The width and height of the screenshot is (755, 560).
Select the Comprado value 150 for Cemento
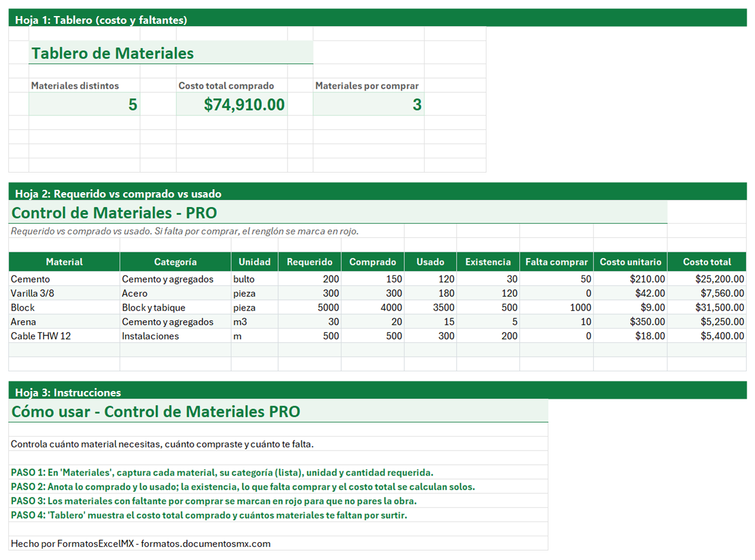click(373, 279)
